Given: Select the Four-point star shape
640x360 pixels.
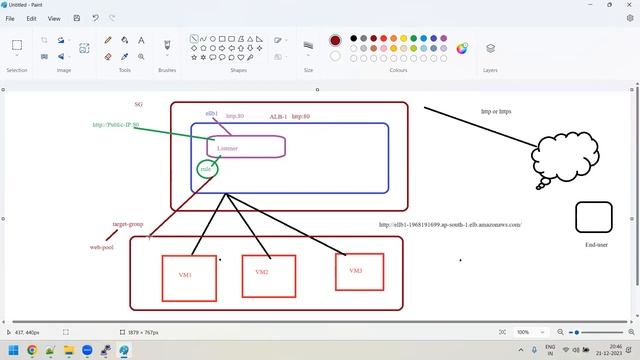Looking at the screenshot, I should (x=260, y=48).
